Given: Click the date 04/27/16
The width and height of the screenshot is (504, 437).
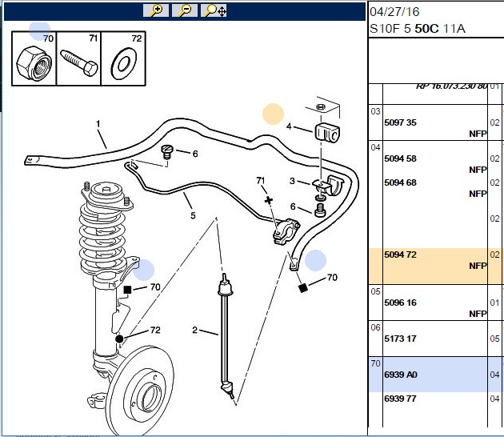Looking at the screenshot, I should tap(394, 12).
